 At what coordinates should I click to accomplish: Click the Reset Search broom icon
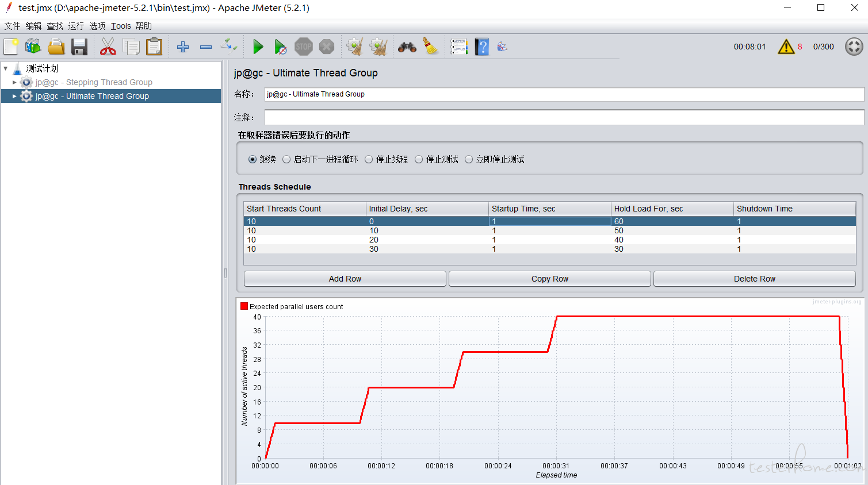point(430,47)
